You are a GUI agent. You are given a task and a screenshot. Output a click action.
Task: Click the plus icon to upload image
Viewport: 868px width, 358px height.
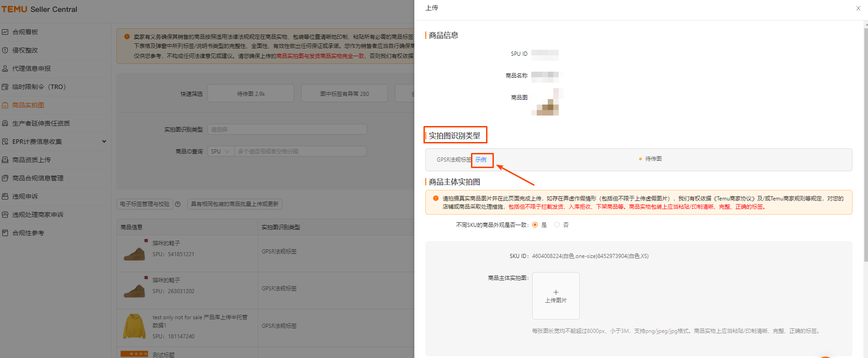556,292
